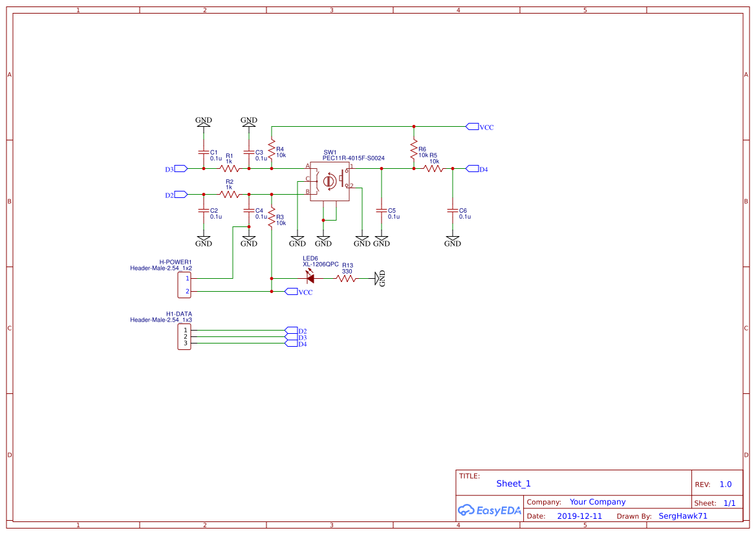
Task: Select the SW1 rotary encoder symbol
Action: click(x=329, y=181)
